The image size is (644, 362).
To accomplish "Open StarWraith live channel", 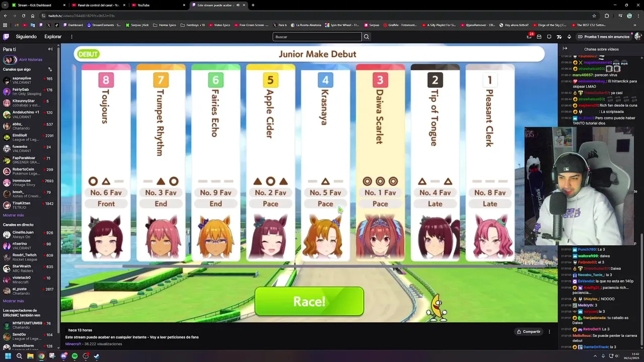I will [x=29, y=268].
